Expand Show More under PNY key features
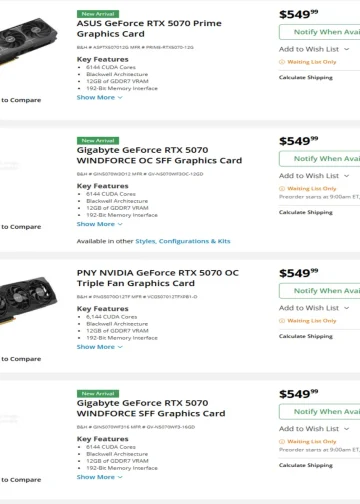Viewport: 360px width, 504px height. pos(100,347)
